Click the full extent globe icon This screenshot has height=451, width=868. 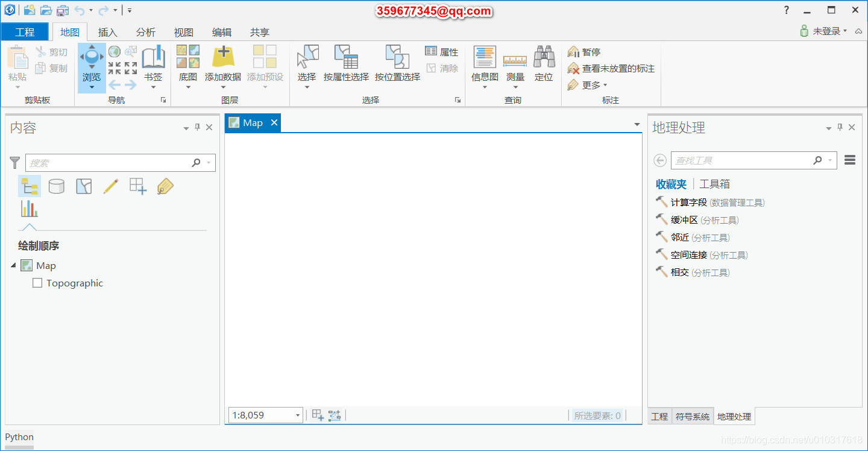pos(115,52)
